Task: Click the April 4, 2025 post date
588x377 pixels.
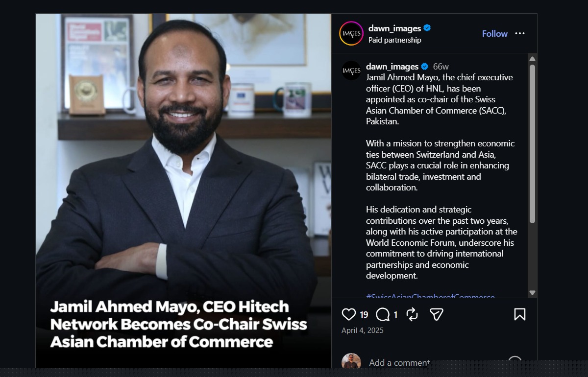Action: [363, 330]
